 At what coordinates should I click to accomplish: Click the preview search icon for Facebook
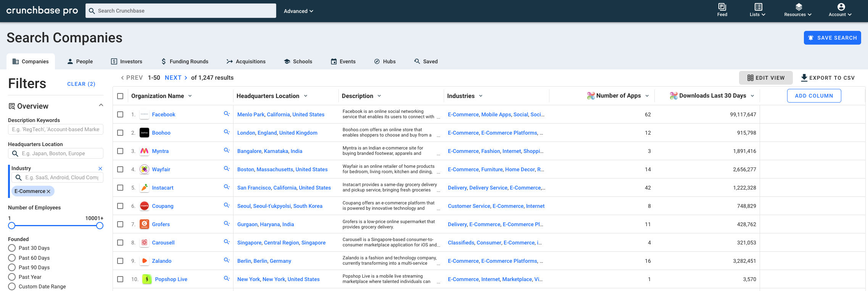point(227,114)
